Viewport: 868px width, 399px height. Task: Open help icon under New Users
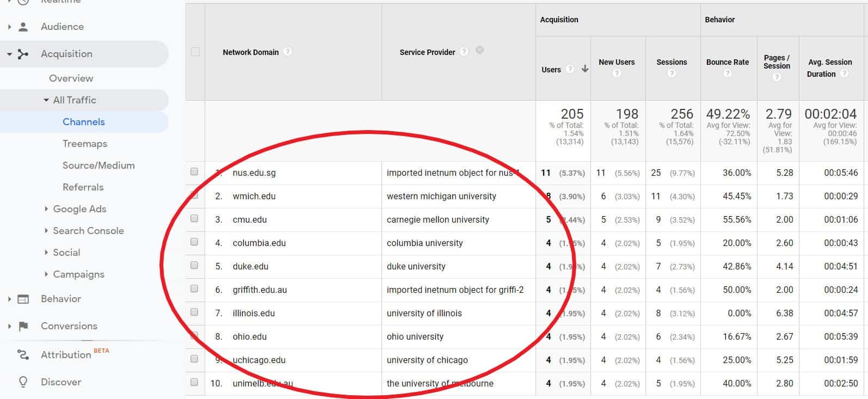(617, 73)
